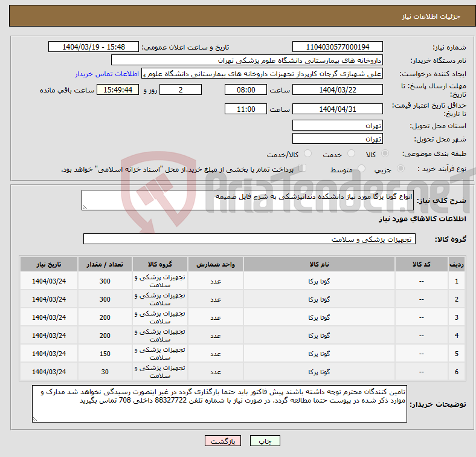Screen dimensions: 476x457
Task: Click validity time field 11:00
Action: pos(246,109)
